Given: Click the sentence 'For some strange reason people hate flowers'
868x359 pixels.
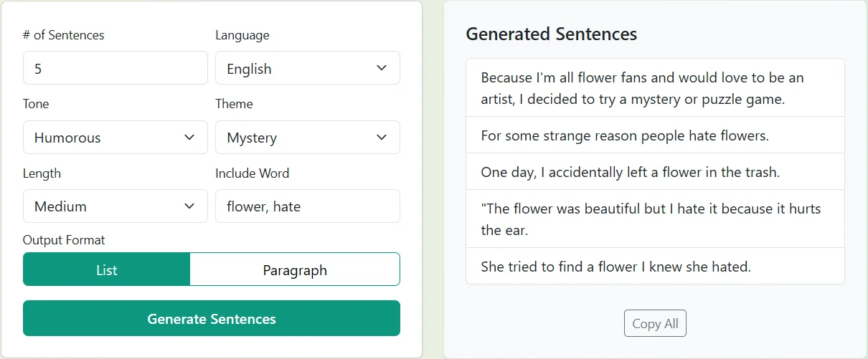Looking at the screenshot, I should [x=624, y=135].
